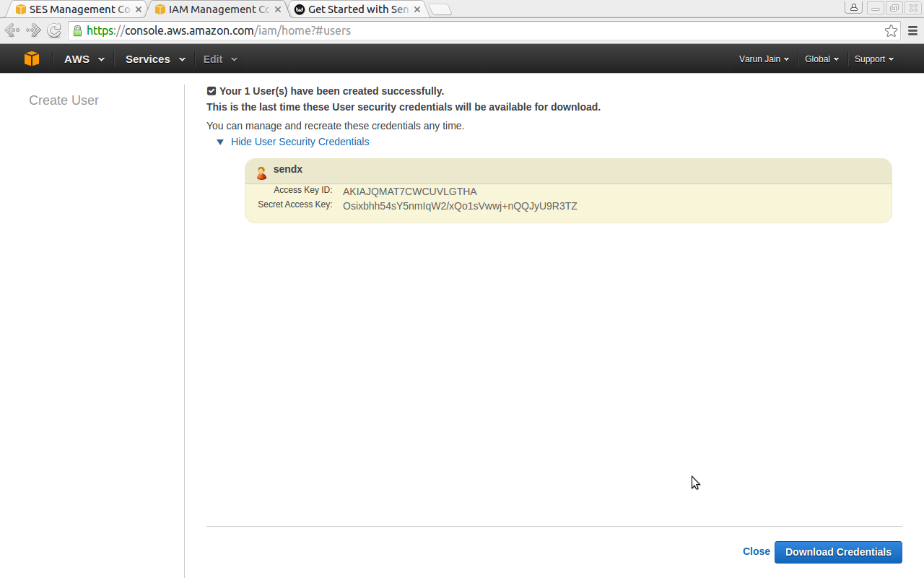Click the sendx user avatar icon
The image size is (924, 578).
261,173
